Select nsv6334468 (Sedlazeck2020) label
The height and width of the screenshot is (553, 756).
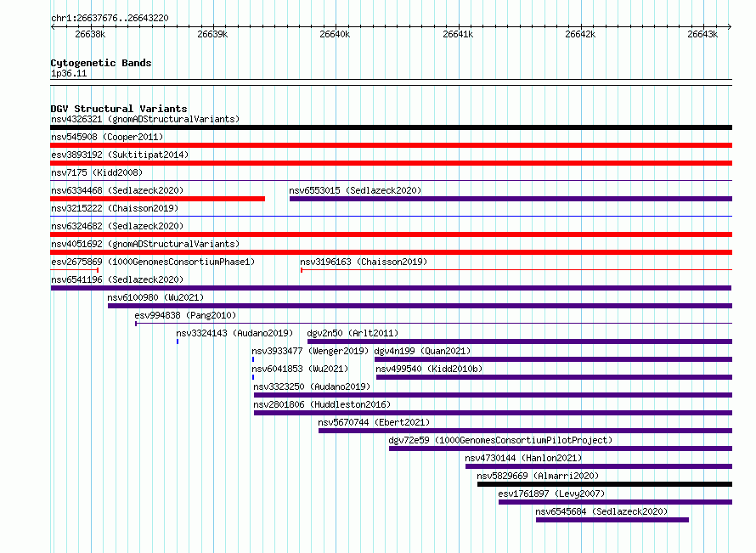pos(117,190)
